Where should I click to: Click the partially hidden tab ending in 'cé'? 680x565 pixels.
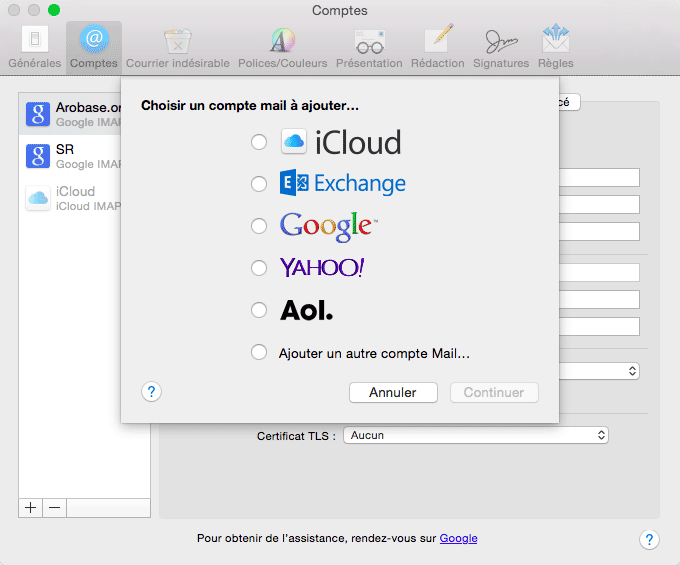569,102
